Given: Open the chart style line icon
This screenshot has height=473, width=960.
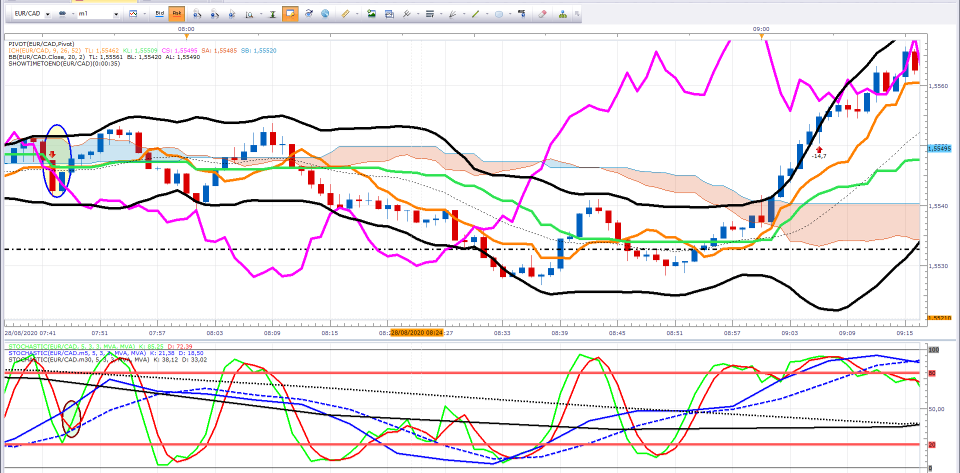Looking at the screenshot, I should [133, 13].
